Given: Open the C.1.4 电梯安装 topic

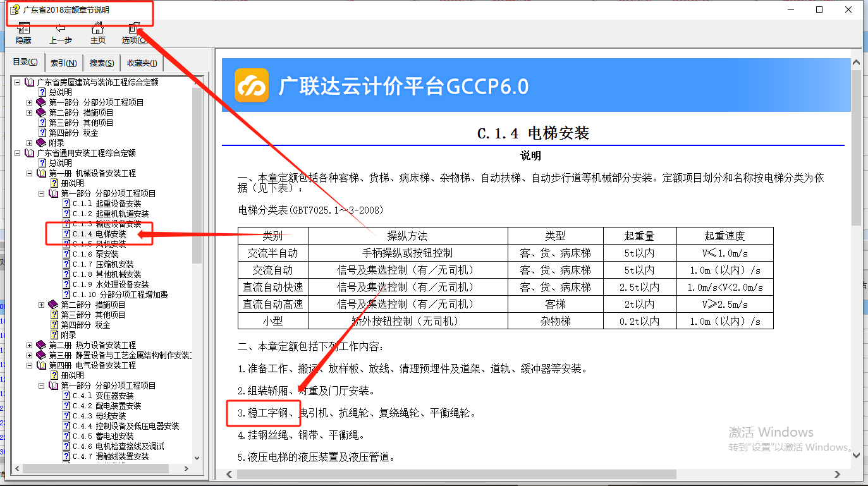Looking at the screenshot, I should coord(99,234).
